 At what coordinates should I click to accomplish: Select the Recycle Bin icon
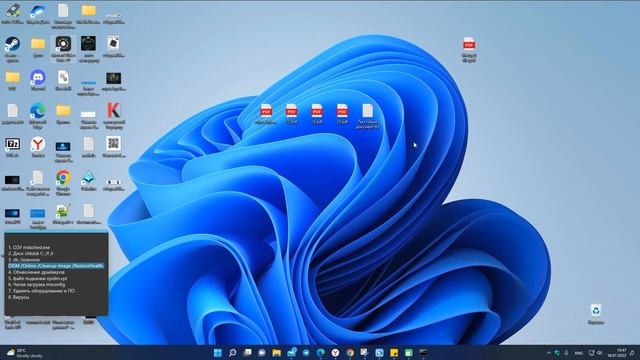click(x=596, y=311)
